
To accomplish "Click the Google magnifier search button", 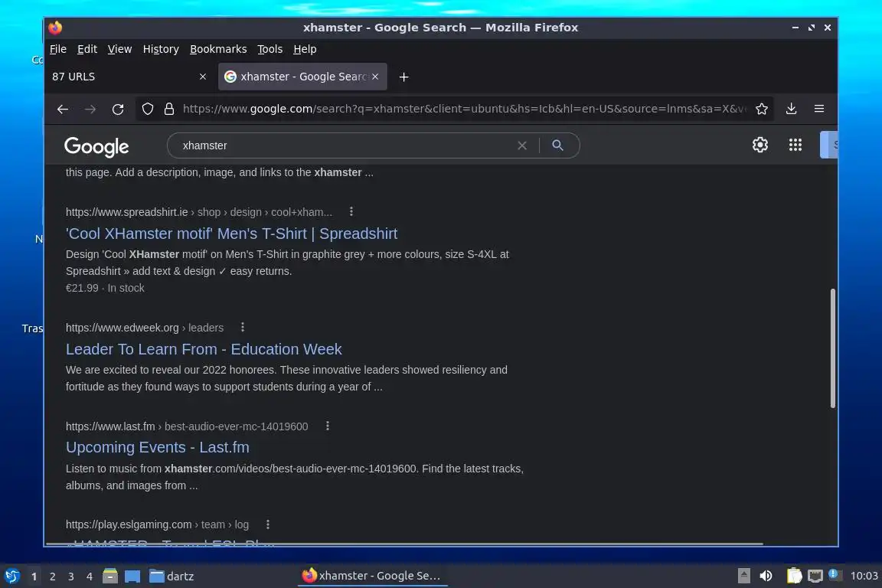I will 557,145.
